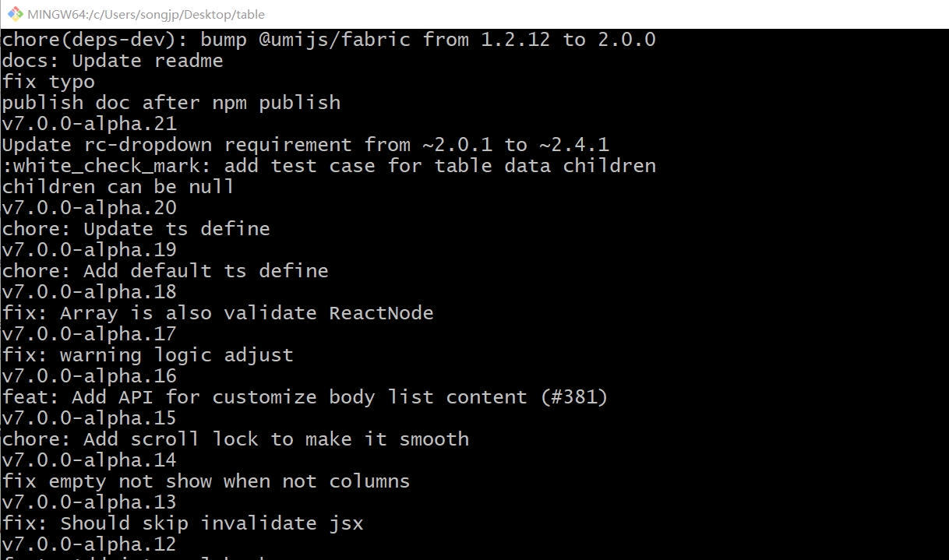949x560 pixels.
Task: Click the 'fix: warning logic adjust' line
Action: pyautogui.click(x=147, y=355)
